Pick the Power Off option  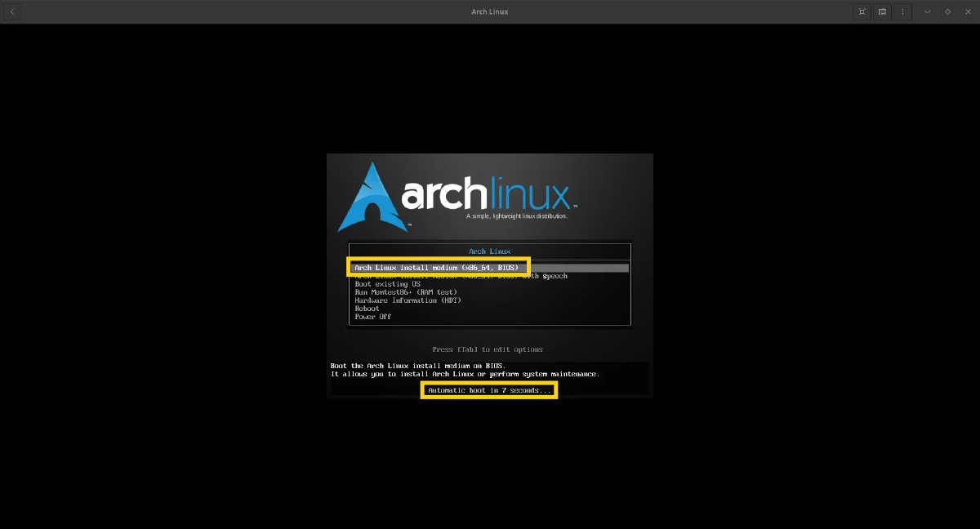372,317
